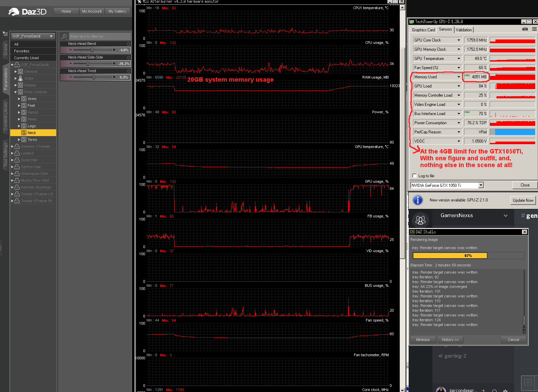Click the Afterburner monitor scroll up arrow
Image resolution: width=538 pixels, height=392 pixels.
(402, 7)
